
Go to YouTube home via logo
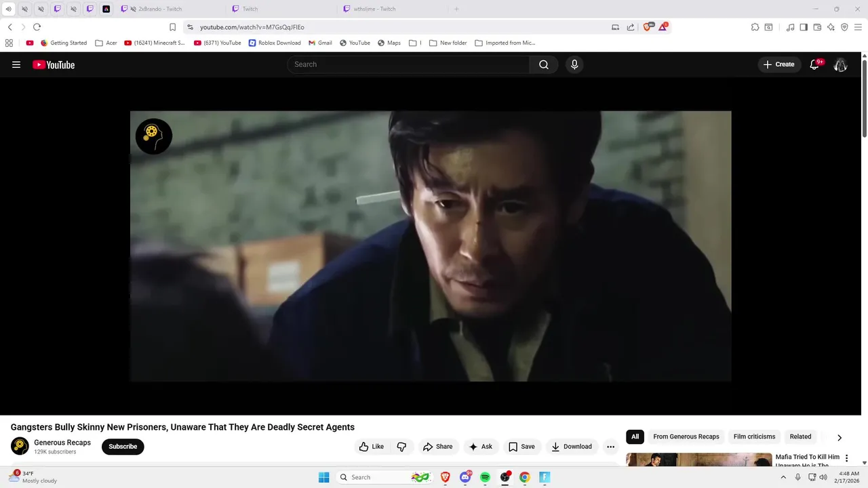[54, 64]
